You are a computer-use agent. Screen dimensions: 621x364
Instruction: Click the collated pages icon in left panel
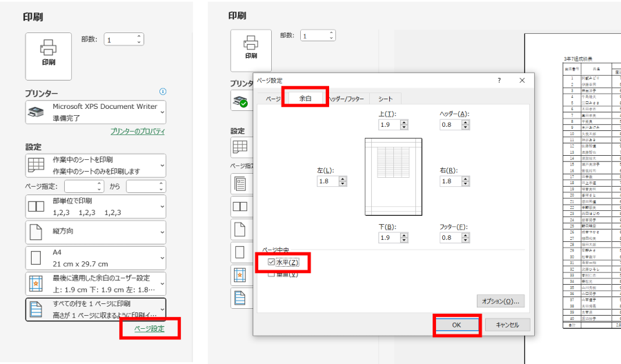coord(36,207)
